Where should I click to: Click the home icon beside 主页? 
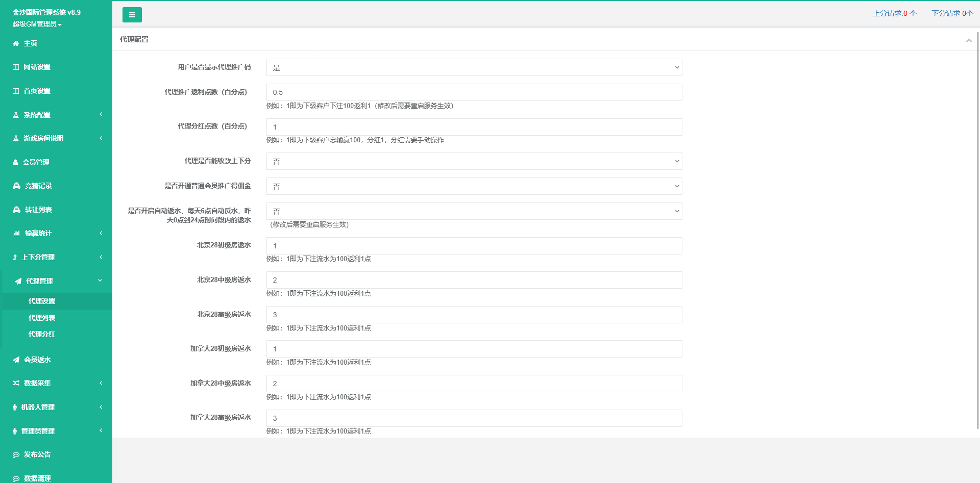point(16,44)
